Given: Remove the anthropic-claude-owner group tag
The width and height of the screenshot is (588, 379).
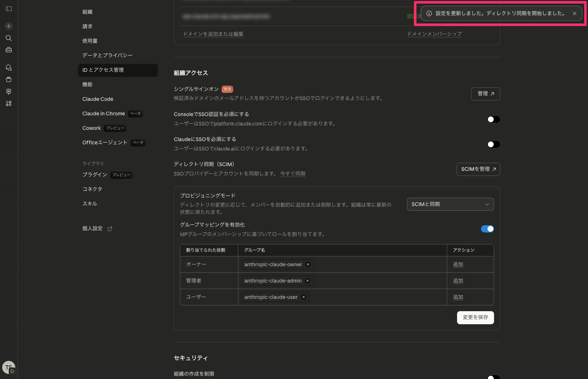Looking at the screenshot, I should (308, 264).
